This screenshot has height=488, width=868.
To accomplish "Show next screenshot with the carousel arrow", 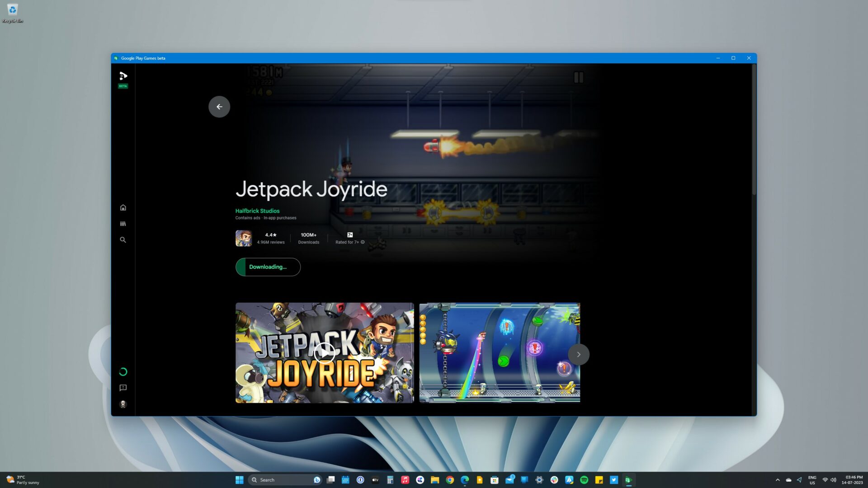I will pyautogui.click(x=579, y=354).
